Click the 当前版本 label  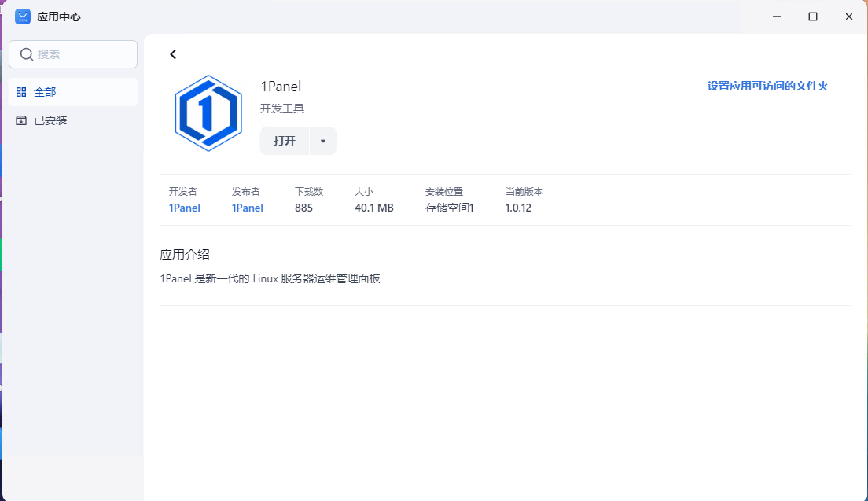coord(524,192)
